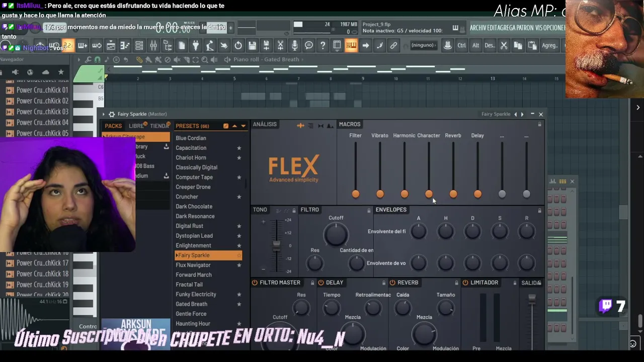This screenshot has height=362, width=644.
Task: Select the Flux Navigator preset
Action: [x=193, y=265]
